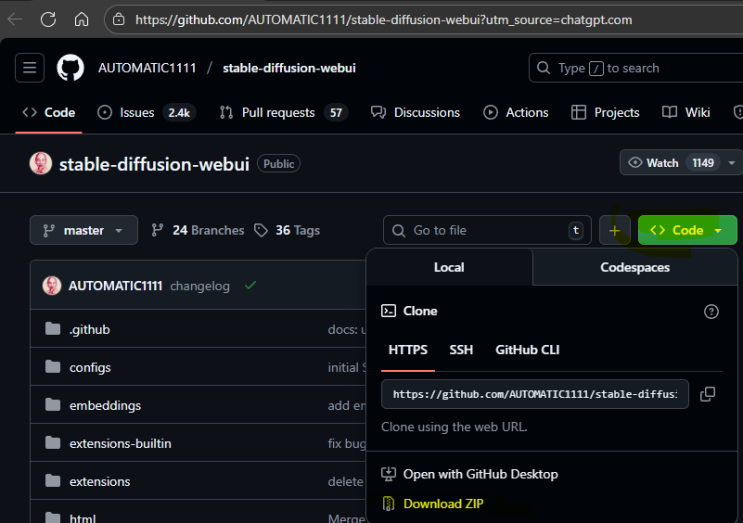
Task: Click the stable-diffusion-webui repository title
Action: coord(154,164)
